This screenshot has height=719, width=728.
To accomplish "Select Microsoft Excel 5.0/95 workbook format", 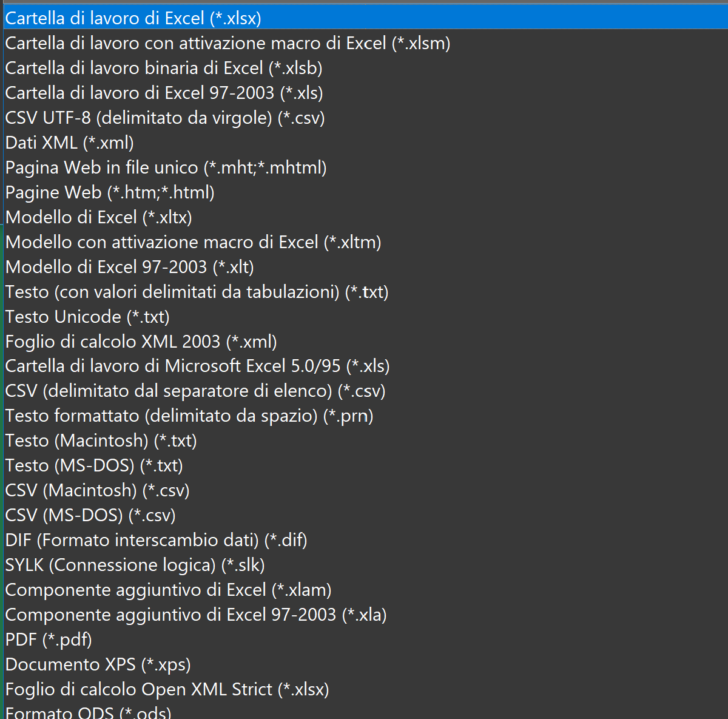I will [x=365, y=366].
